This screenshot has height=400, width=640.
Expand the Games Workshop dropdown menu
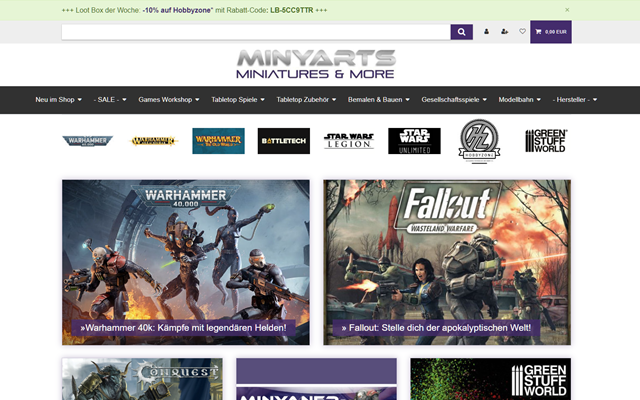[x=169, y=100]
